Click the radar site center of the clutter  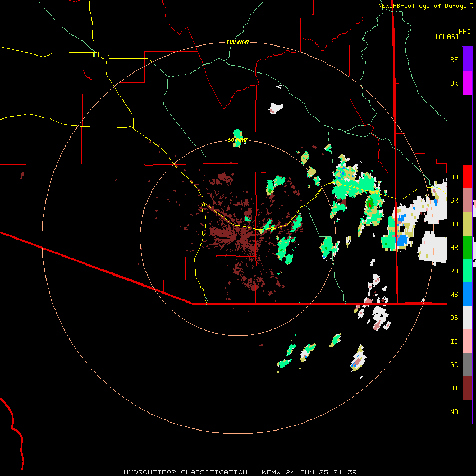pyautogui.click(x=239, y=237)
